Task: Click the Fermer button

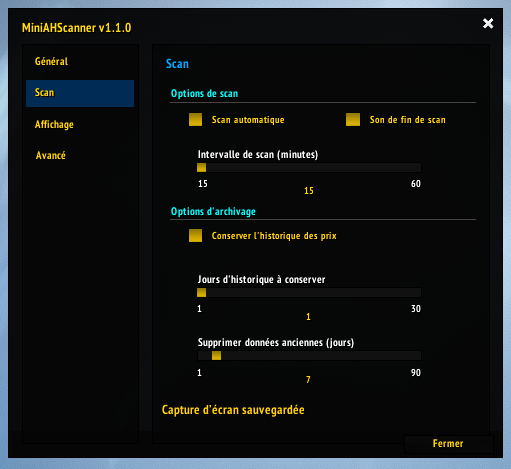Action: click(448, 444)
